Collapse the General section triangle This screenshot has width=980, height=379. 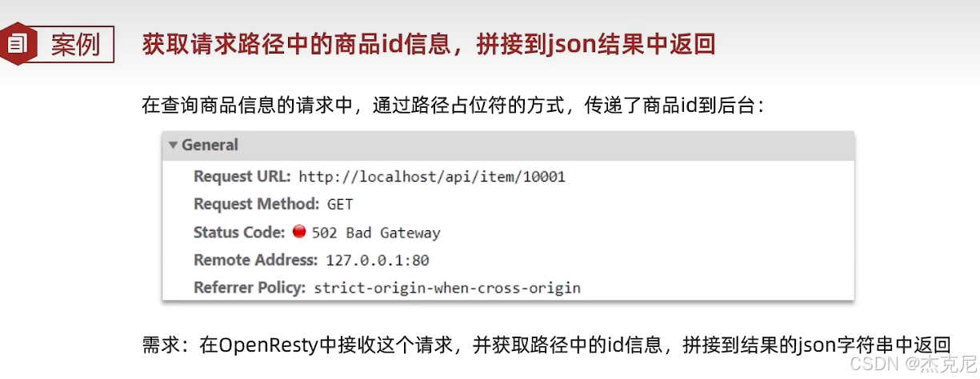pos(173,146)
